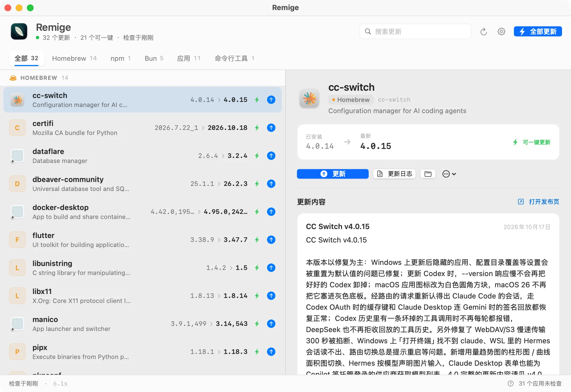
Task: Switch to the Bun 5 tab
Action: coord(154,58)
